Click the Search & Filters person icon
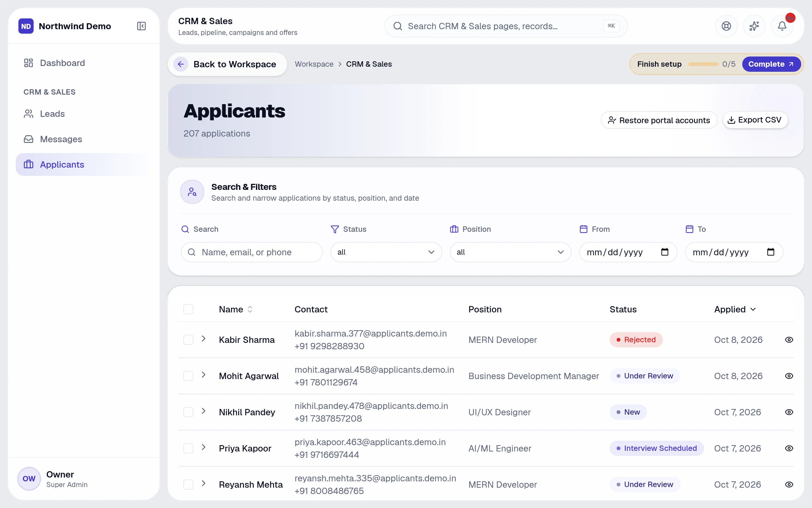Screen dimensions: 812x508 192,192
